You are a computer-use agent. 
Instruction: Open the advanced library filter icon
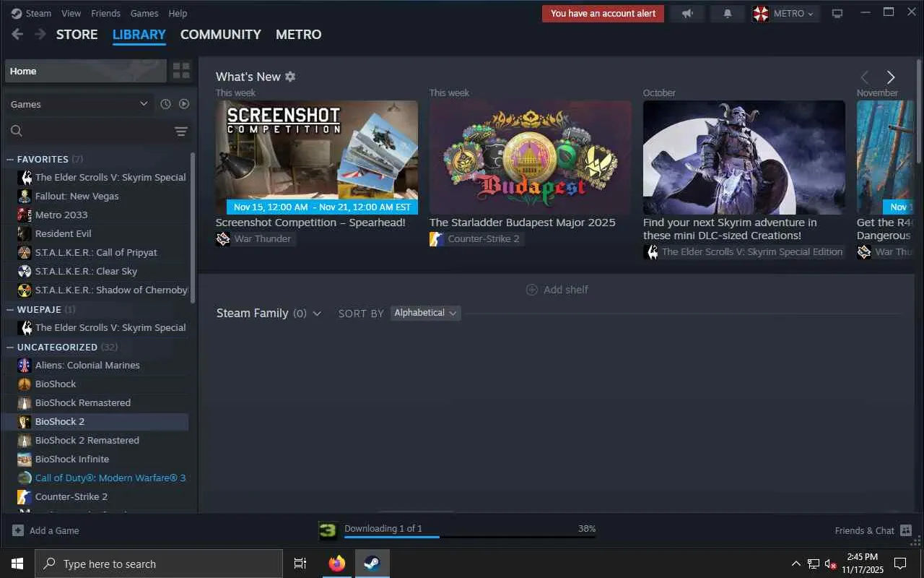coord(181,131)
